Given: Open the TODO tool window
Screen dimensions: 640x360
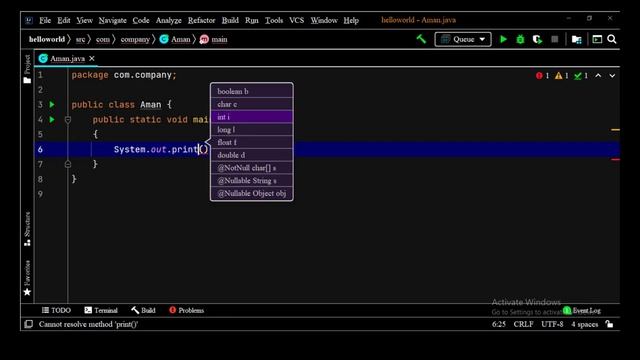Looking at the screenshot, I should (56, 310).
